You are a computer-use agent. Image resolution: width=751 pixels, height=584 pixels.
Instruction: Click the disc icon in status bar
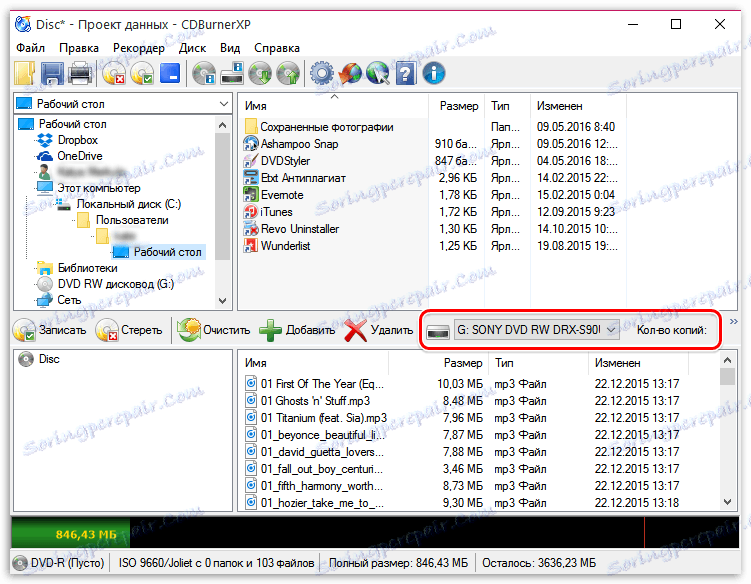tap(20, 563)
